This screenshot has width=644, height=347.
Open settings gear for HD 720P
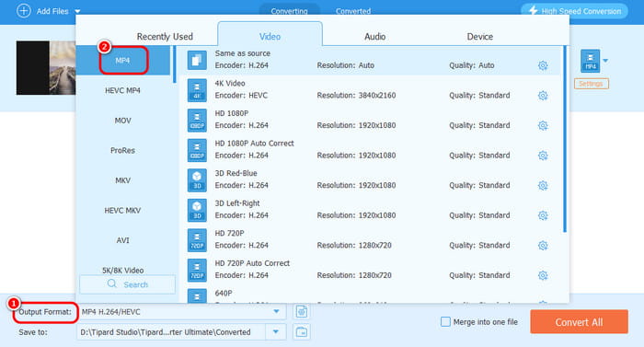tap(543, 246)
